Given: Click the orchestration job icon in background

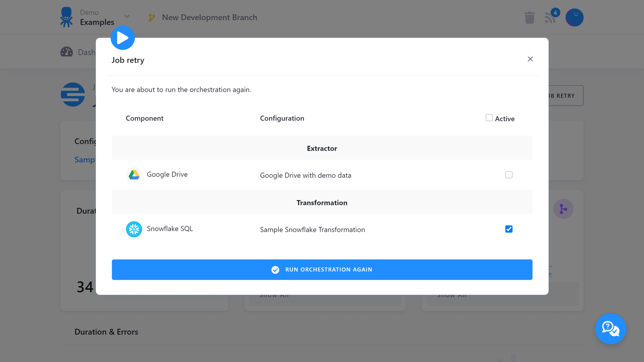Looking at the screenshot, I should pyautogui.click(x=73, y=95).
